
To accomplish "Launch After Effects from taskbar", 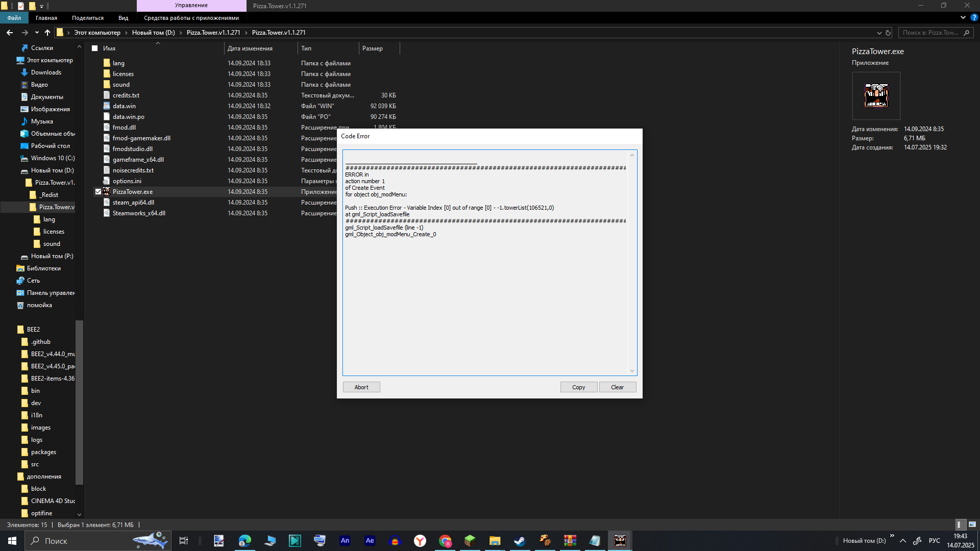I will point(370,541).
